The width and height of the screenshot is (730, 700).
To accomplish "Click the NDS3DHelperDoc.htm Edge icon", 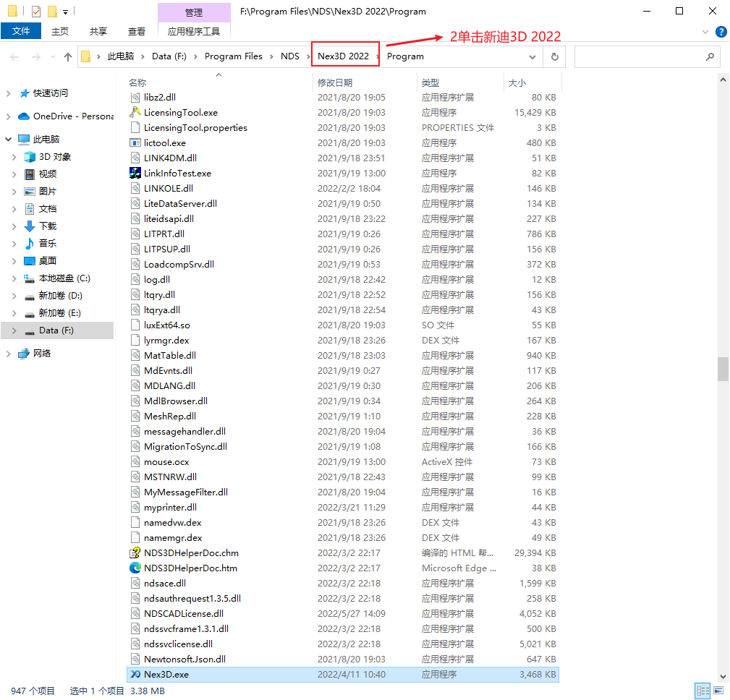I will (x=135, y=568).
